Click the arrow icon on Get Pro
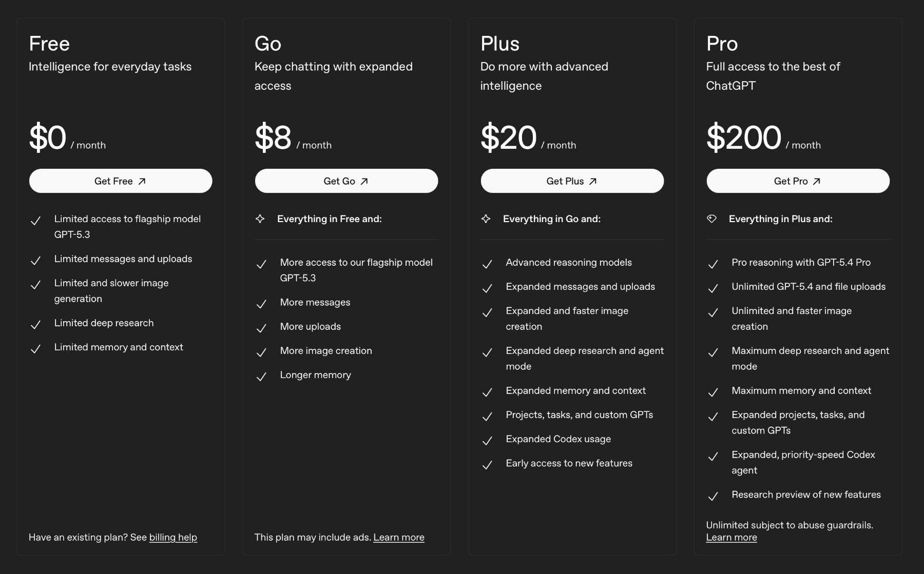 [x=817, y=181]
